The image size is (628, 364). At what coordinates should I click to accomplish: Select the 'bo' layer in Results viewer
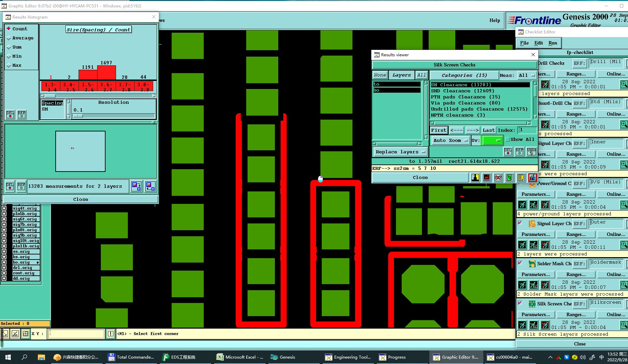397,90
